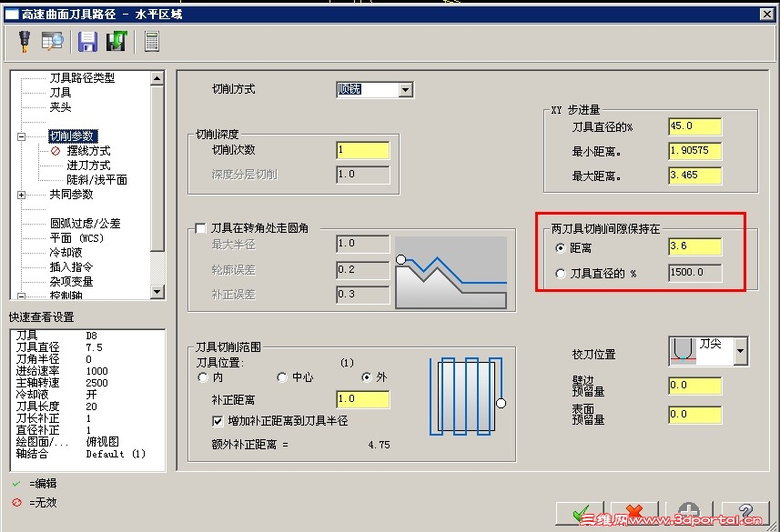Open 摆线方式 tree page
This screenshot has height=532, width=780.
[x=88, y=151]
